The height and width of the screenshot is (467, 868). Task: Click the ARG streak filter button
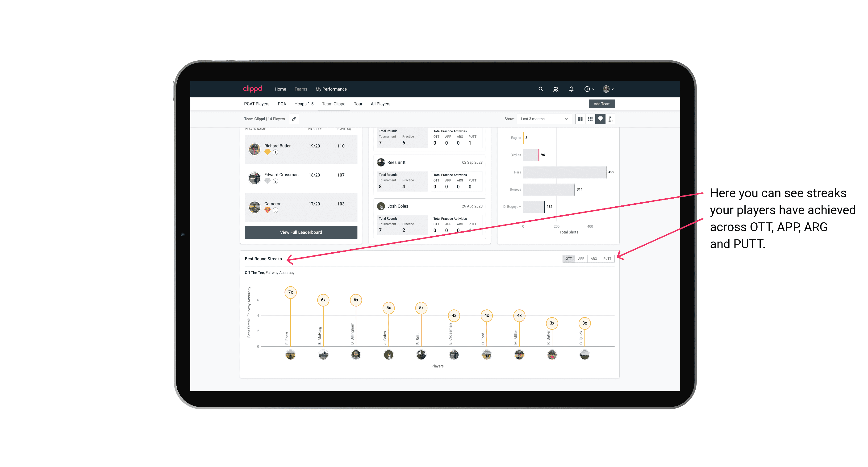click(594, 258)
